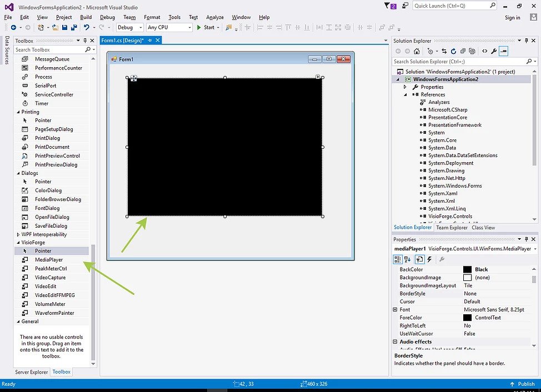Click the New Project toolbar icon
The image size is (541, 392).
coord(41,27)
